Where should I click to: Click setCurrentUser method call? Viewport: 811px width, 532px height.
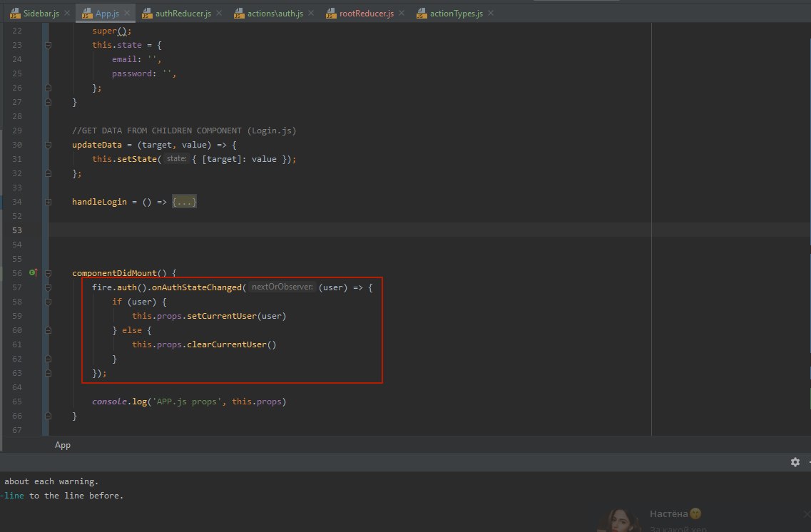(221, 316)
